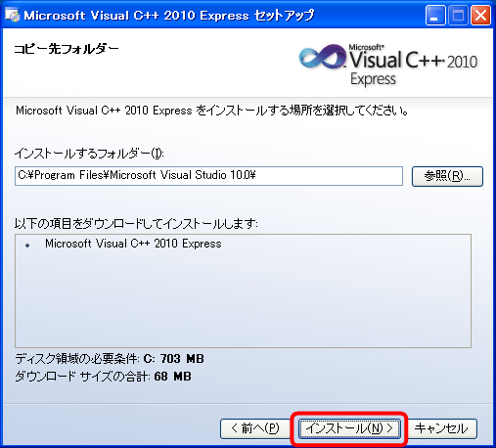Click the コピー先フォルダー heading
This screenshot has height=448, width=496.
(x=67, y=49)
